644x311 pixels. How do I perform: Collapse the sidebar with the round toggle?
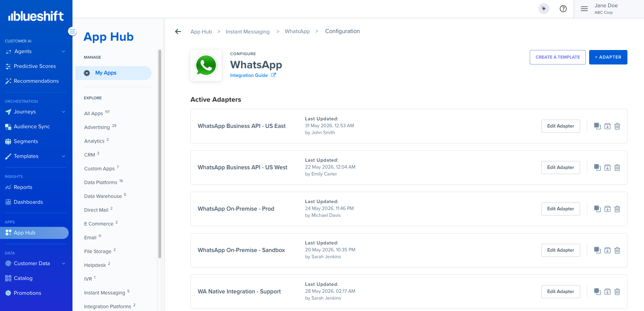72,31
